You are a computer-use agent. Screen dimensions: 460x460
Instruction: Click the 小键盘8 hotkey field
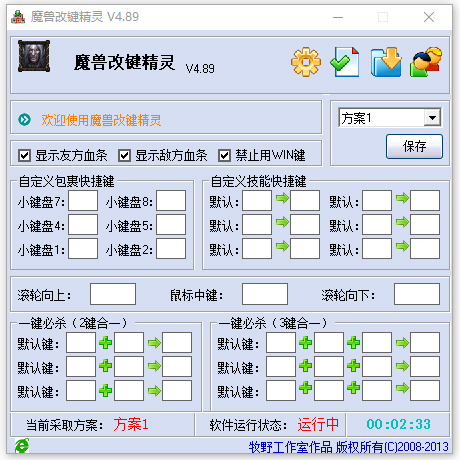(x=171, y=200)
